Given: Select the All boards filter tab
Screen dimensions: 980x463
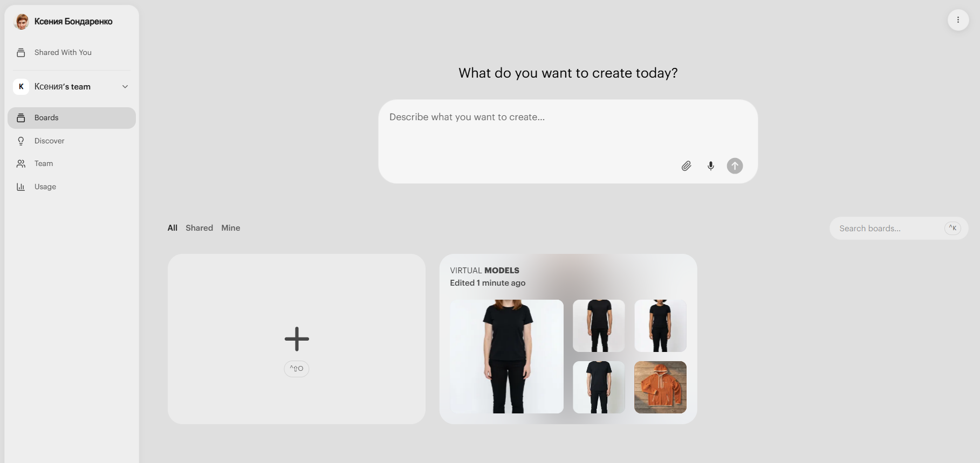Looking at the screenshot, I should tap(173, 228).
